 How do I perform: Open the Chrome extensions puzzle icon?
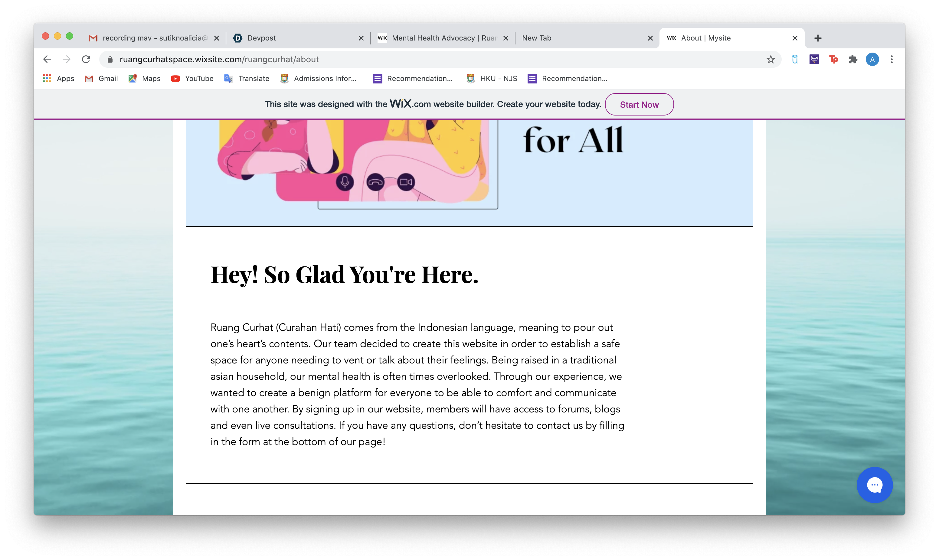point(853,59)
